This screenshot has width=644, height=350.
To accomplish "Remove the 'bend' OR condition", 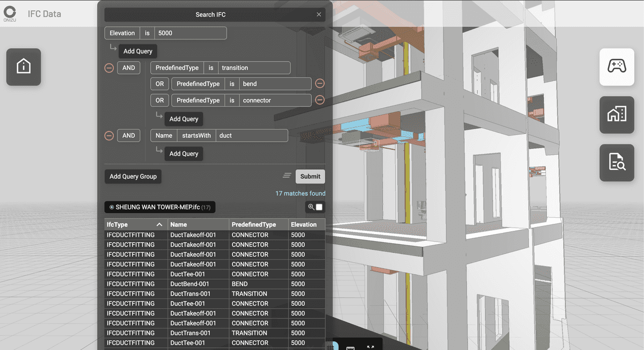I will (x=320, y=84).
